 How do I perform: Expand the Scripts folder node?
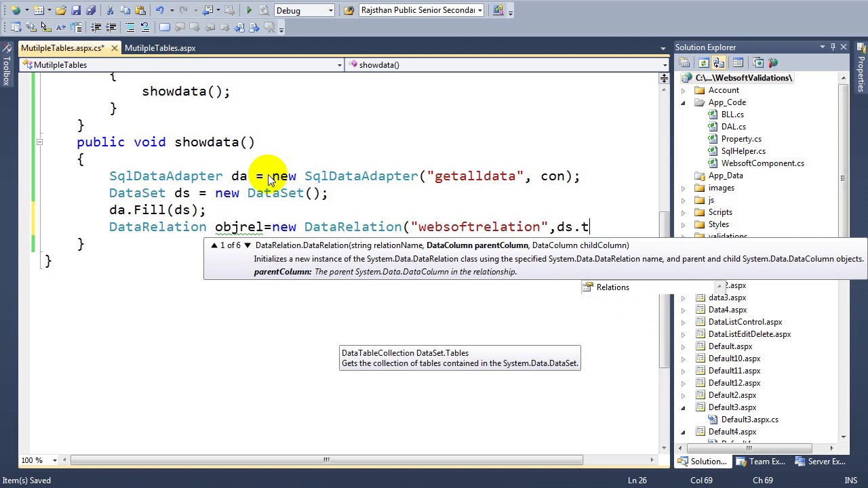(684, 212)
